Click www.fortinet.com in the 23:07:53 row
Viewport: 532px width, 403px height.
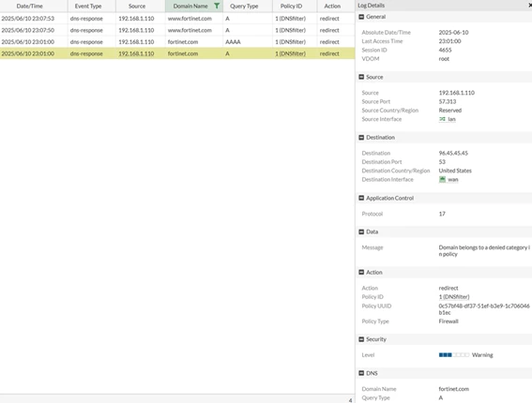[x=190, y=19]
